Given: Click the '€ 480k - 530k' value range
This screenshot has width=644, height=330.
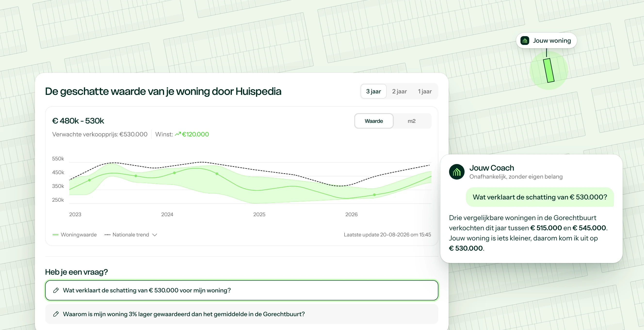Looking at the screenshot, I should pyautogui.click(x=78, y=121).
